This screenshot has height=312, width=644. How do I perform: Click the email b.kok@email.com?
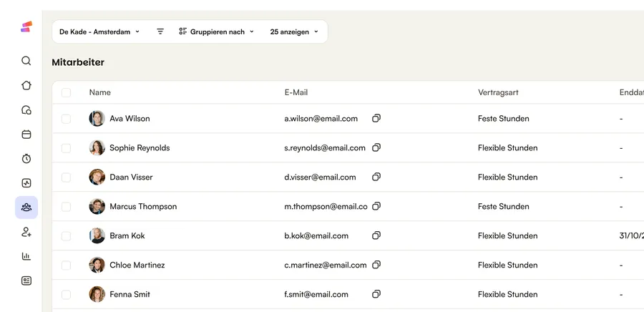point(316,235)
